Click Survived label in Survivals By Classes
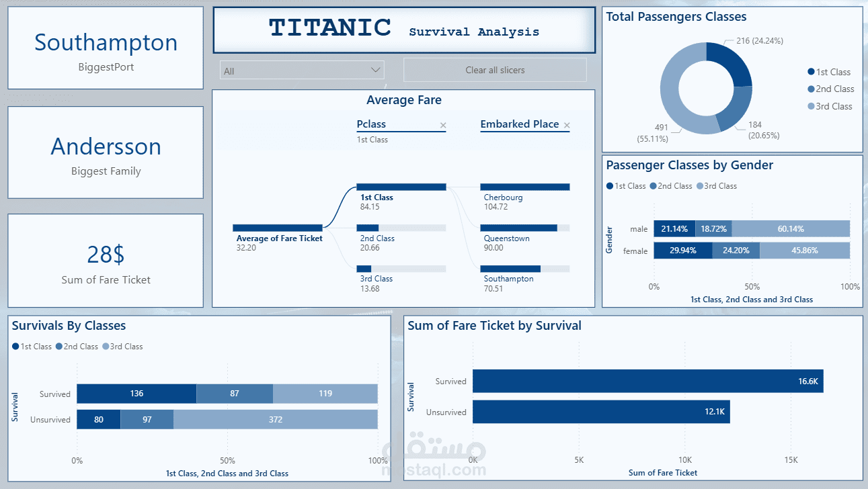 coord(54,394)
